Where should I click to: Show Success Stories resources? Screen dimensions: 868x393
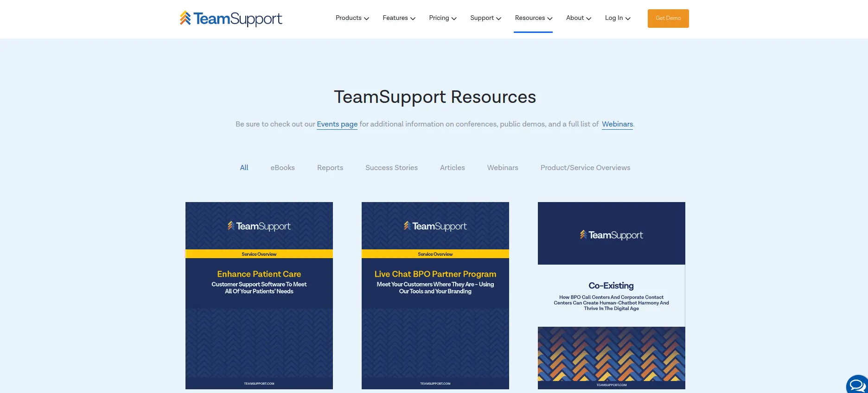tap(391, 168)
